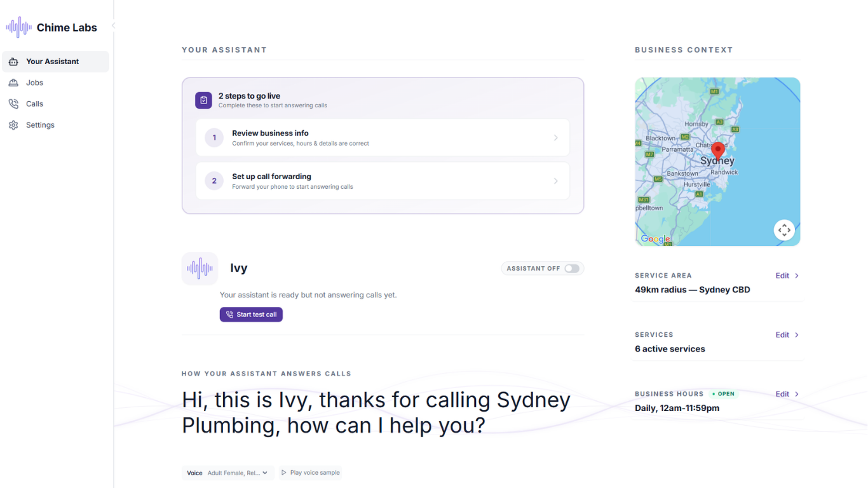Go to the Jobs page
This screenshot has width=868, height=488.
click(x=56, y=83)
